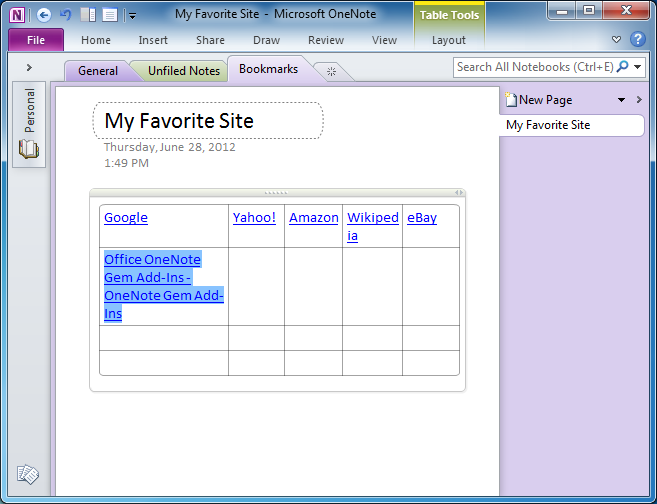This screenshot has height=504, width=657.
Task: Expand the notebook navigation bar arrow
Action: point(29,67)
